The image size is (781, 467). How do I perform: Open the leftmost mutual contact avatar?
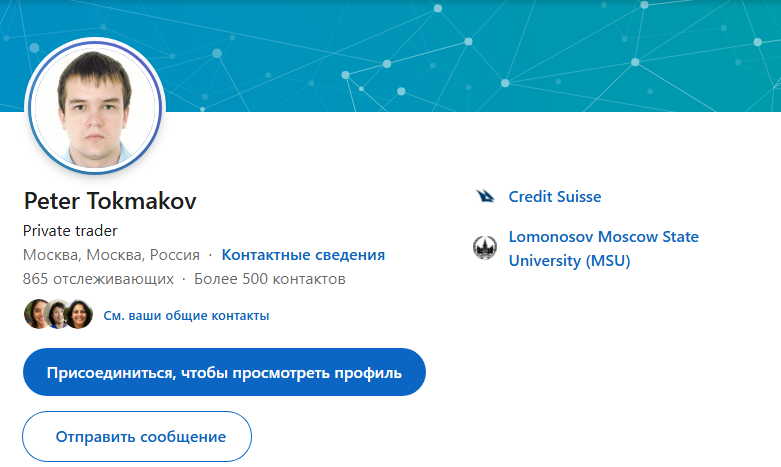point(37,315)
